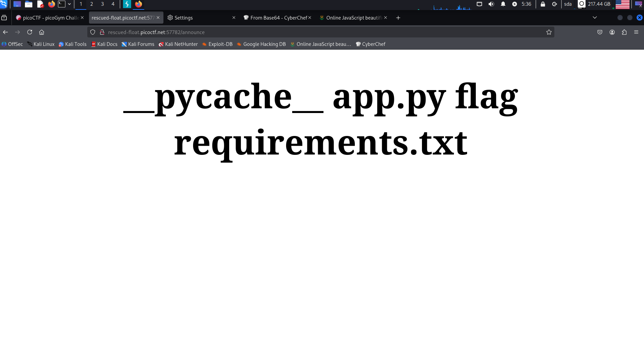This screenshot has width=644, height=362.
Task: Open the Firefox account menu
Action: click(x=612, y=32)
